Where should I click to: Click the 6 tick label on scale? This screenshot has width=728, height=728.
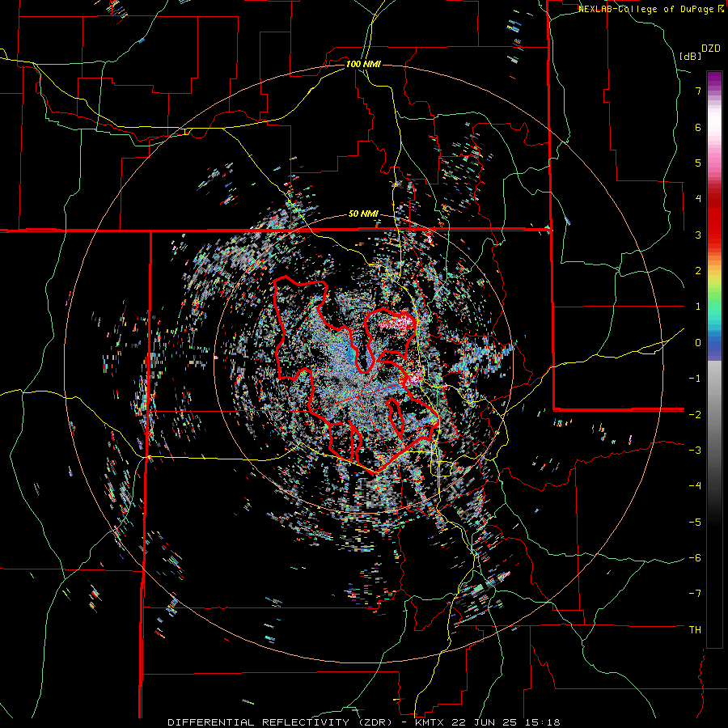[x=698, y=127]
